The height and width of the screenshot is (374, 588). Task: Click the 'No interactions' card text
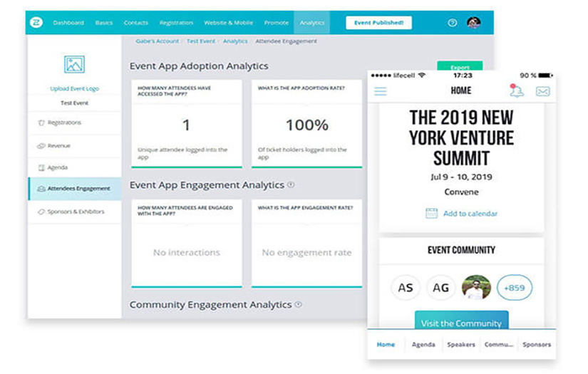(x=186, y=253)
